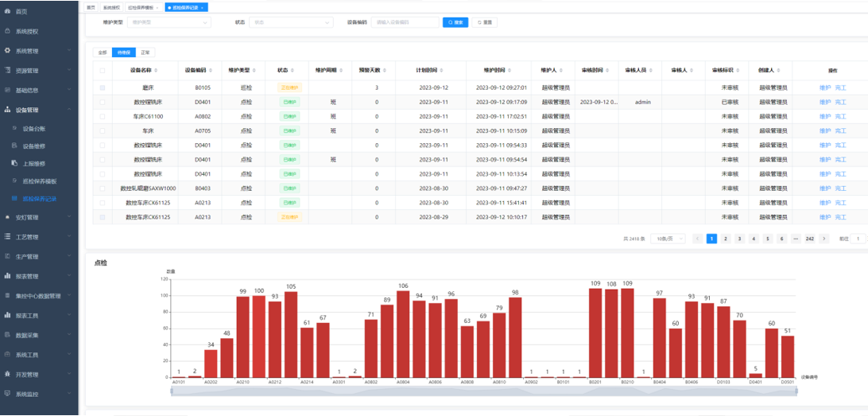
Task: Click the 开发管理 bug icon in sidebar
Action: [x=8, y=374]
